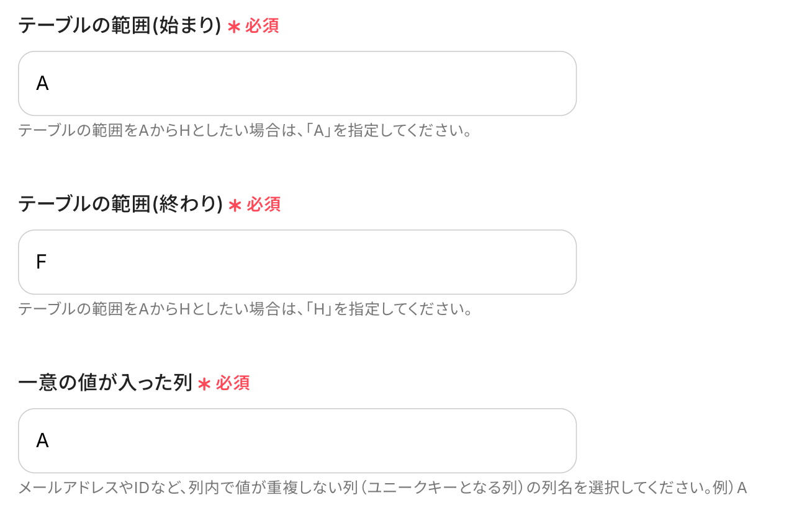Click the helper text about メールアドレスやID
This screenshot has width=812, height=521.
[x=383, y=488]
